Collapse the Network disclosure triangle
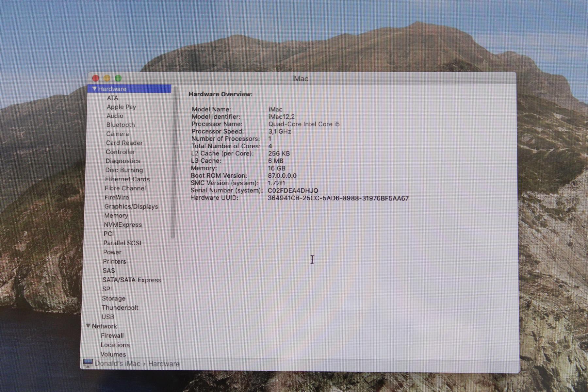 click(x=88, y=326)
